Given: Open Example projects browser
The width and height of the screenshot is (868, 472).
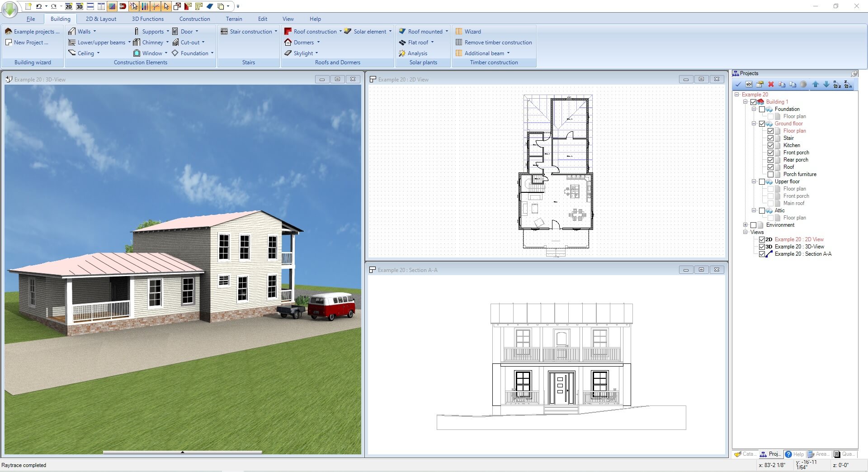Looking at the screenshot, I should click(33, 31).
